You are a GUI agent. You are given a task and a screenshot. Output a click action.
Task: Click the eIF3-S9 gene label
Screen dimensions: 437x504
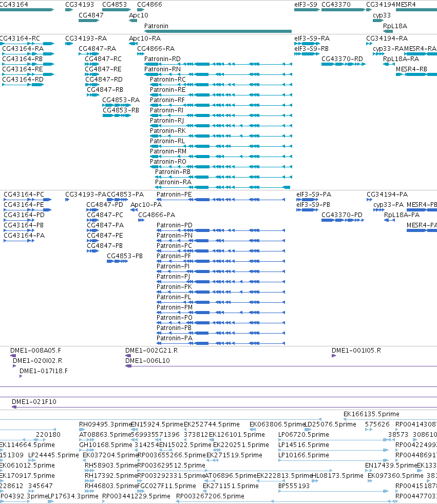(306, 5)
